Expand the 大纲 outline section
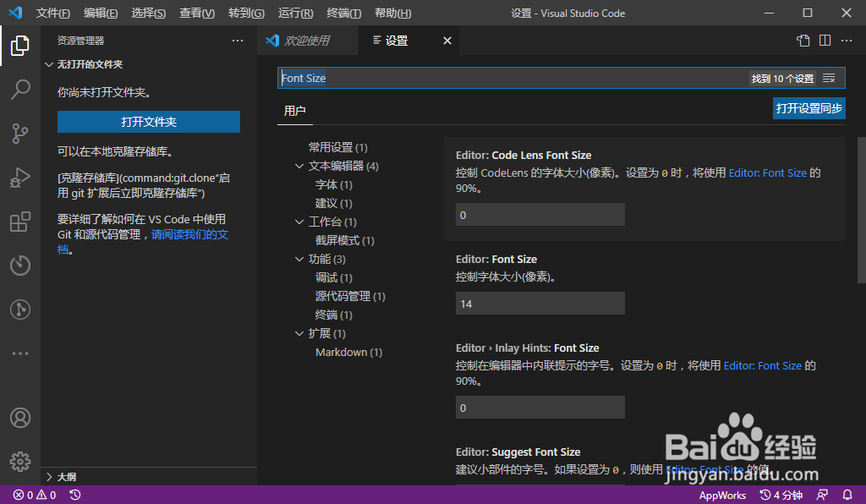Screen dimensions: 866x504 pos(61,477)
